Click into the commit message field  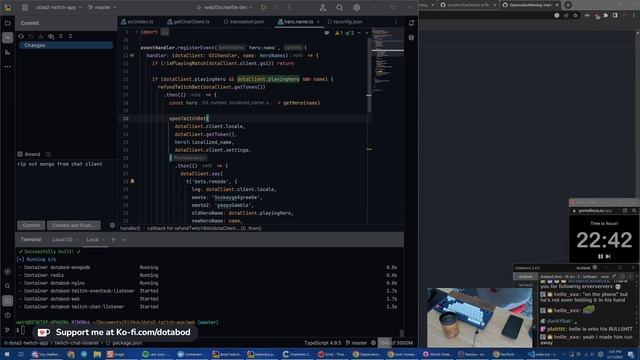pos(66,188)
